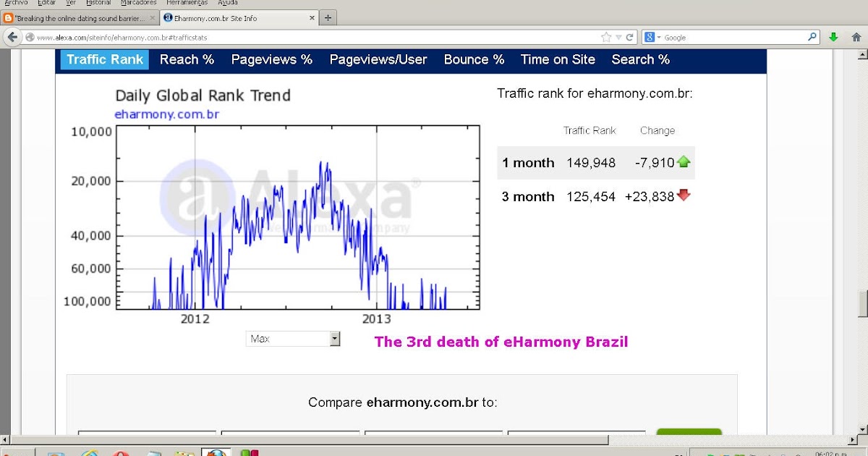Viewport: 868px width, 456px height.
Task: Close the 'Breaking the online dating' tab
Action: [x=152, y=18]
